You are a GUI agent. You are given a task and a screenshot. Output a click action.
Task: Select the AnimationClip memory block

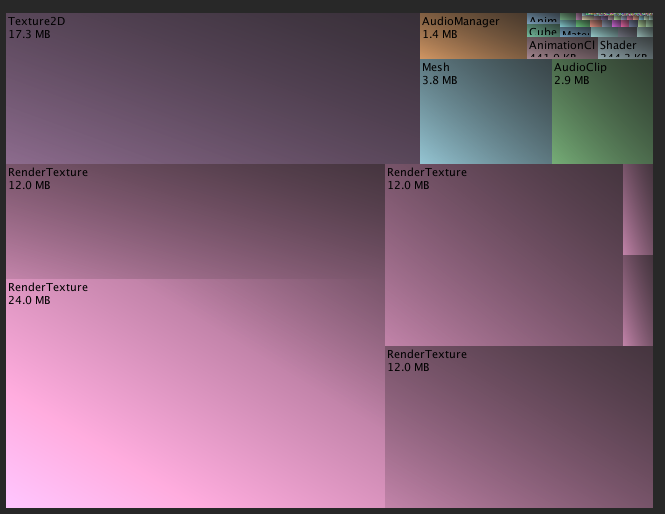(561, 49)
